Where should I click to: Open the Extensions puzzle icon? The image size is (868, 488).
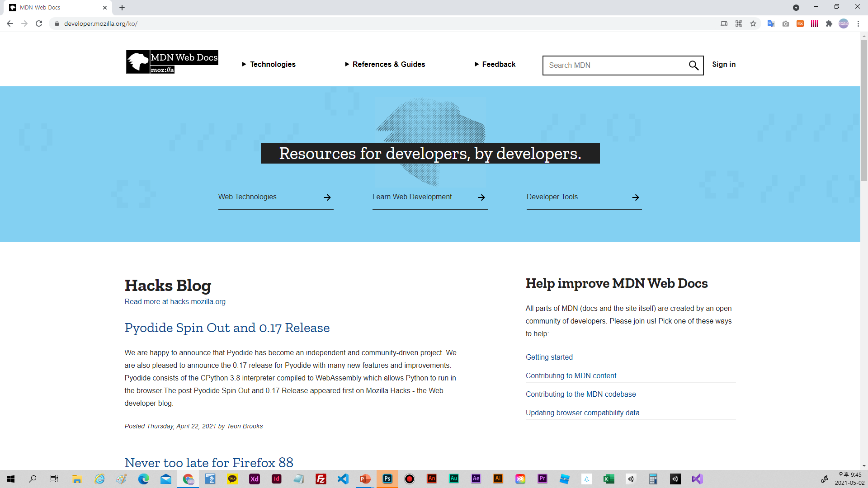point(829,23)
